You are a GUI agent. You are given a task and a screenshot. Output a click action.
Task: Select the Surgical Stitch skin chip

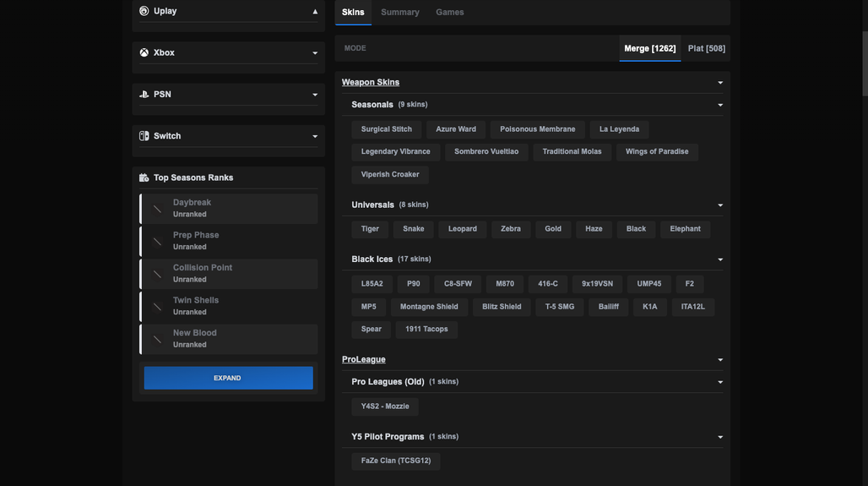[387, 129]
